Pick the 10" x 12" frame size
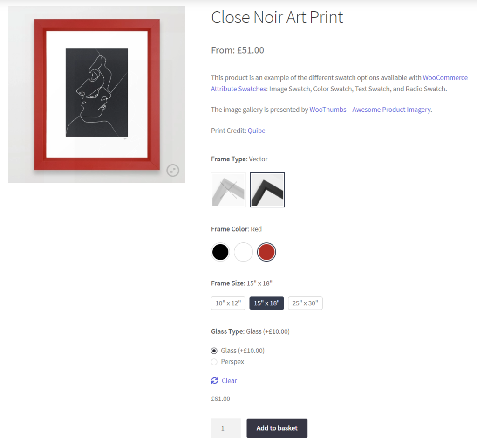477x448 pixels. coord(228,303)
